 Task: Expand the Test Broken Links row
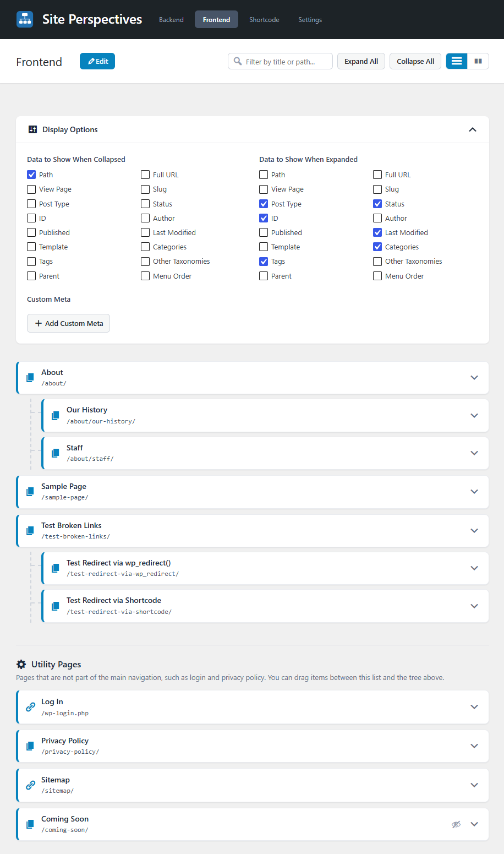tap(474, 531)
